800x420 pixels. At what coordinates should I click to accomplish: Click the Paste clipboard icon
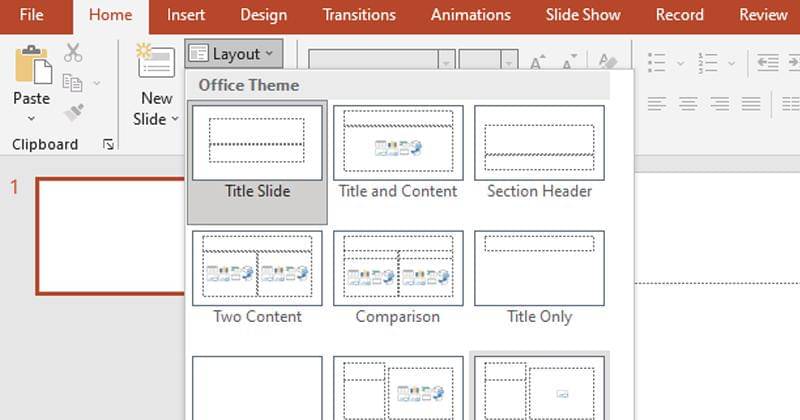tap(31, 66)
